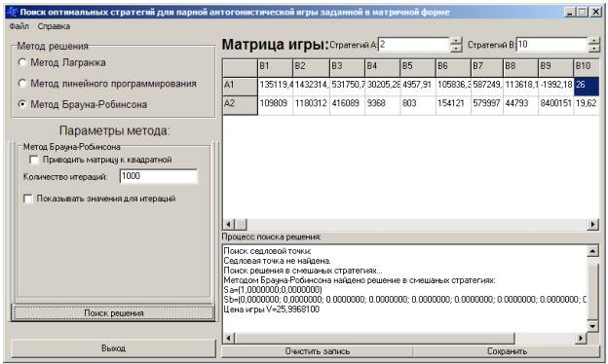Click the Количество итераций input field
This screenshot has height=364, width=608.
[x=159, y=176]
